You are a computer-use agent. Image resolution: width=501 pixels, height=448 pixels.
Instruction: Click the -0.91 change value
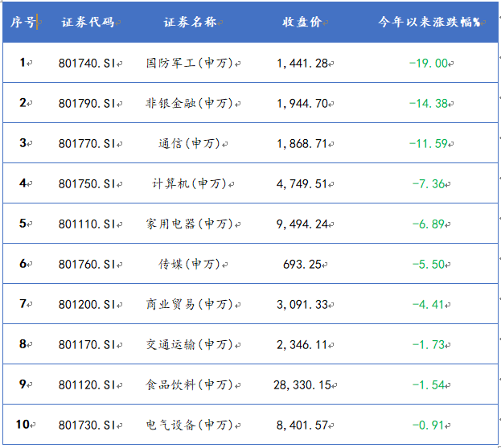(428, 425)
